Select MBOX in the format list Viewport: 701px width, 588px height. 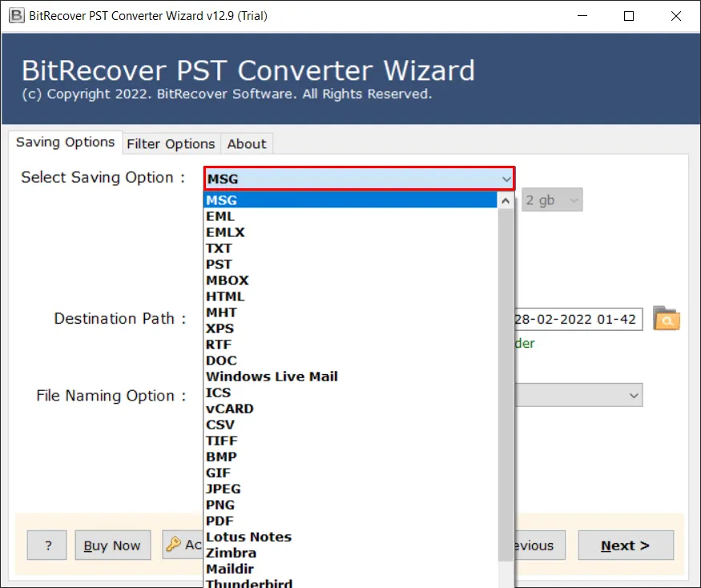coord(228,280)
